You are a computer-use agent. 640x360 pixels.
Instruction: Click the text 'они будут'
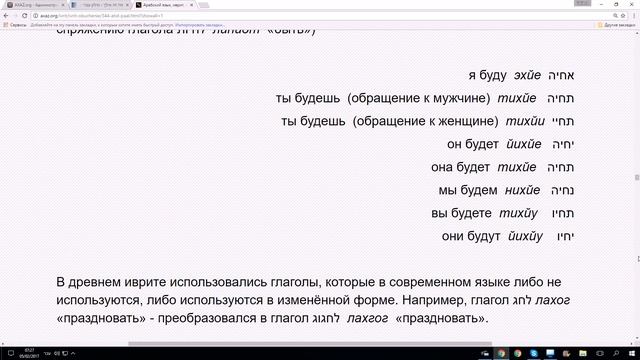[x=471, y=236]
